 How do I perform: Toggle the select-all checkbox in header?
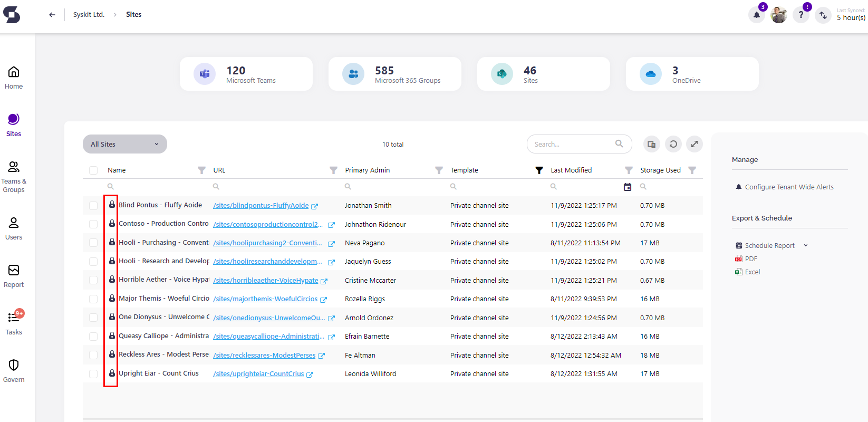(93, 170)
